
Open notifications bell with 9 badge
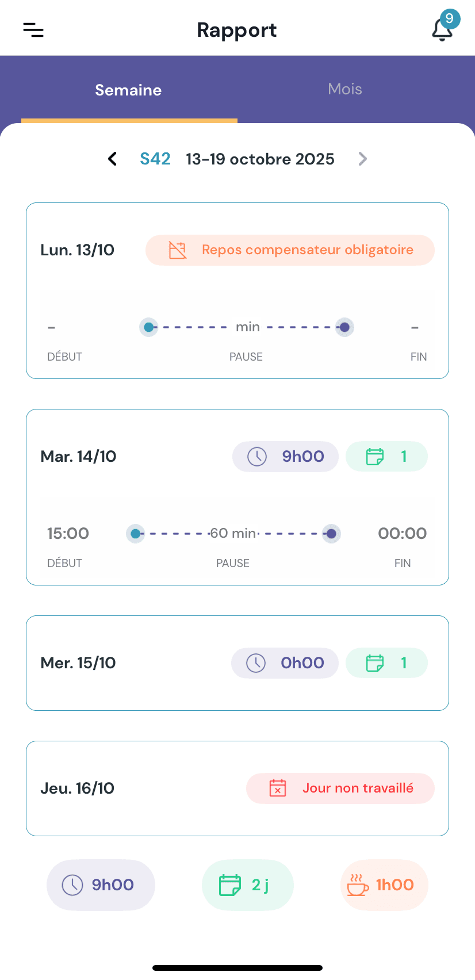pos(442,29)
